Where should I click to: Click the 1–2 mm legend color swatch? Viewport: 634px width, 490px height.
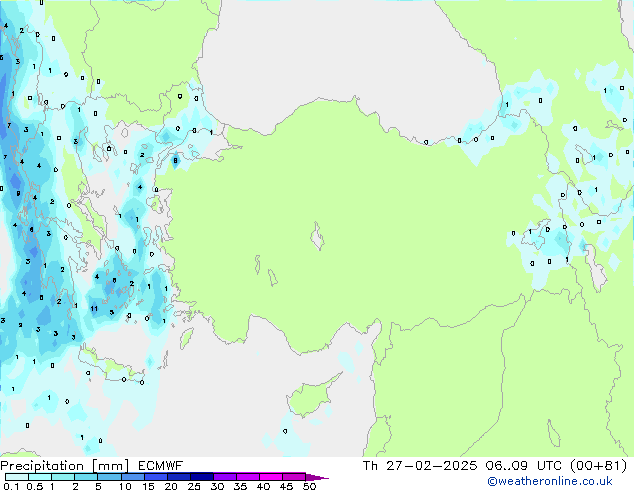tap(63, 477)
